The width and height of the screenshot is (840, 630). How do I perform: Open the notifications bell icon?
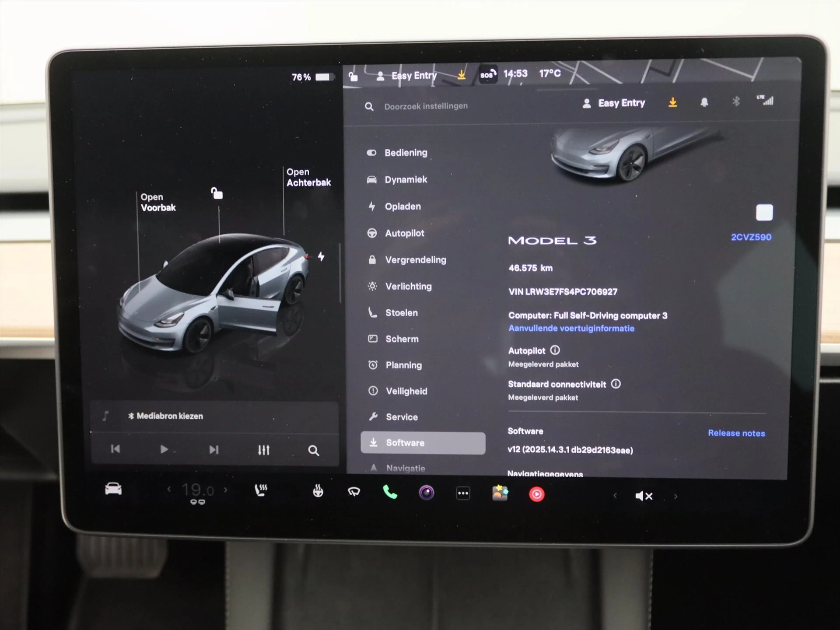705,103
